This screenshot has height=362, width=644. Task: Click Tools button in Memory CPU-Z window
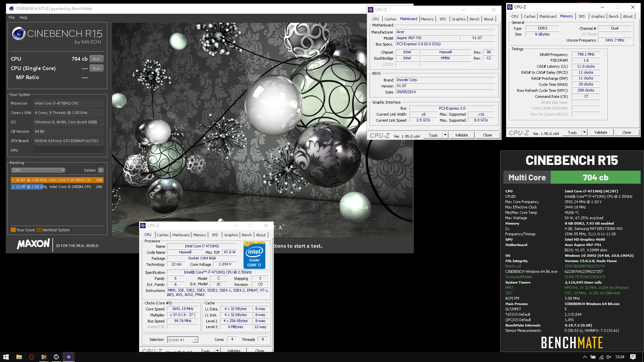(x=572, y=132)
